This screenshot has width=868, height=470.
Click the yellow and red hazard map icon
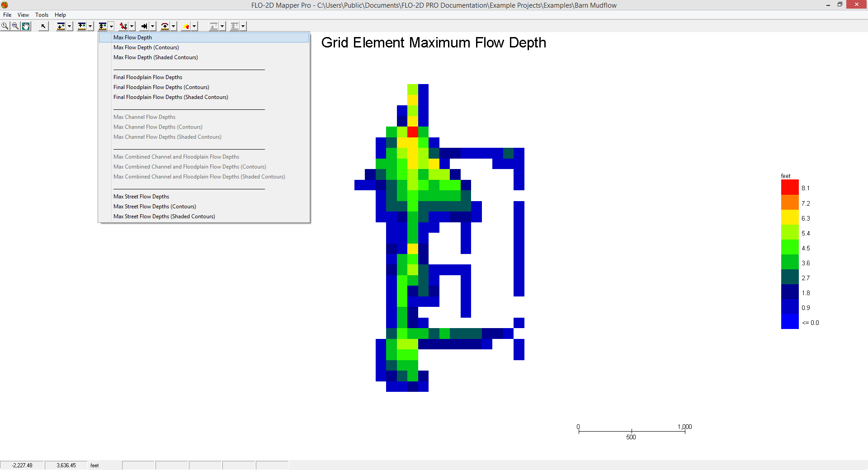(x=186, y=26)
